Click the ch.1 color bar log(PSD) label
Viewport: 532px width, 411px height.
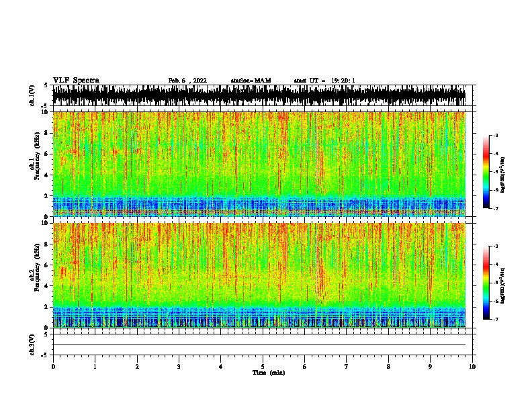pyautogui.click(x=502, y=175)
